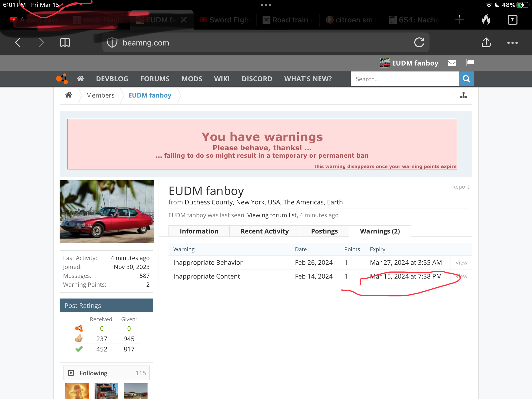Tap the three-dot multitasking indicator at top
This screenshot has width=532, height=399.
pyautogui.click(x=266, y=5)
